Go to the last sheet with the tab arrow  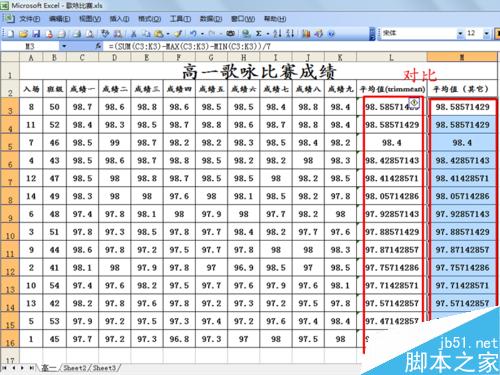coord(31,368)
